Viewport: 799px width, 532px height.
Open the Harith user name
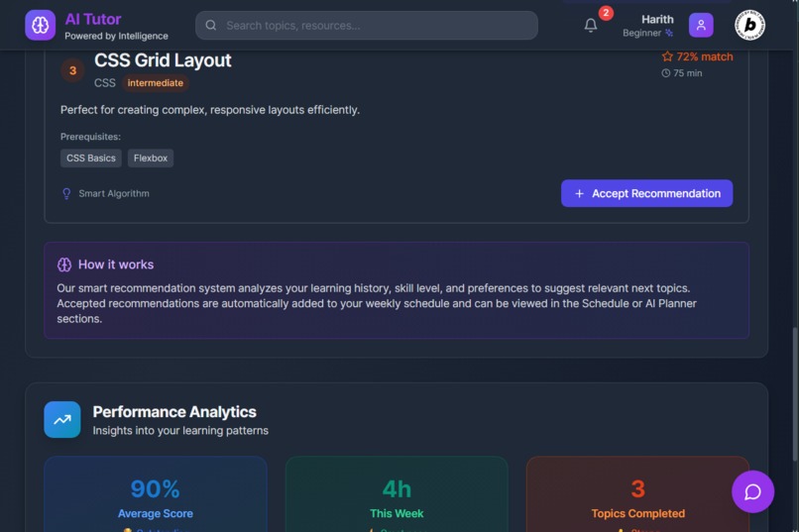click(657, 20)
